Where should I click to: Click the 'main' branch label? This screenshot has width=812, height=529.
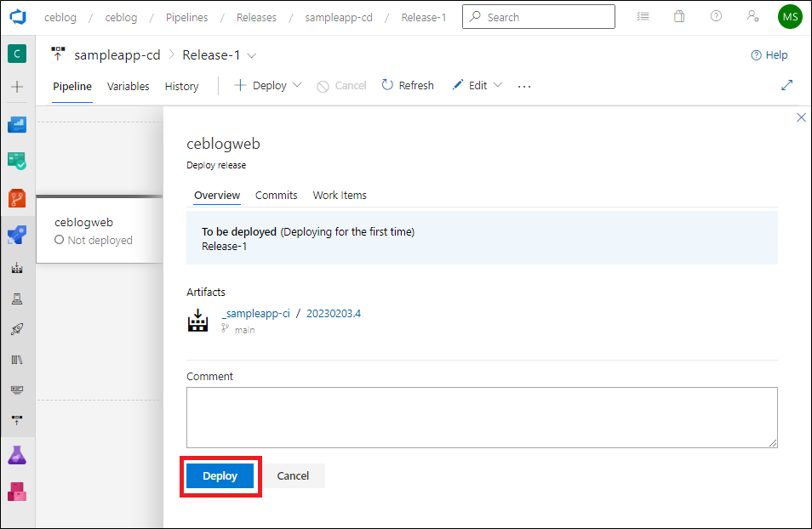[244, 330]
